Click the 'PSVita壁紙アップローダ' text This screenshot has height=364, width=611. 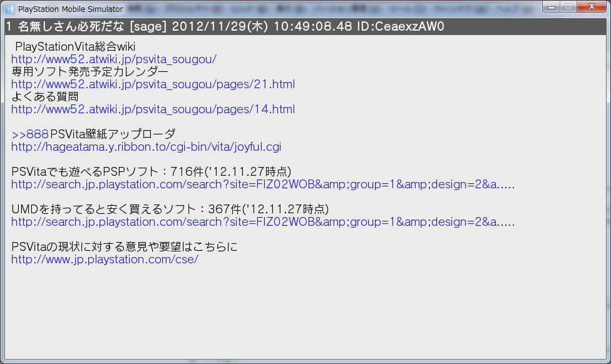pyautogui.click(x=113, y=134)
